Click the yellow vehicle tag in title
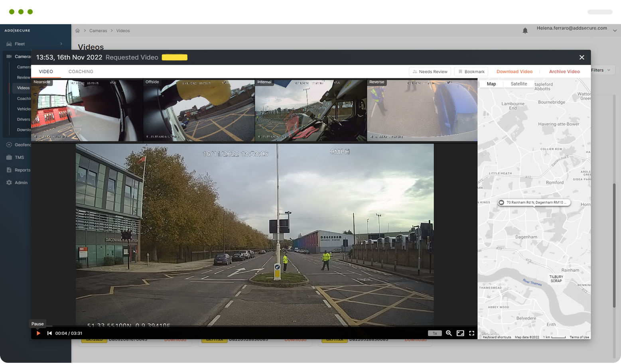 pyautogui.click(x=174, y=57)
